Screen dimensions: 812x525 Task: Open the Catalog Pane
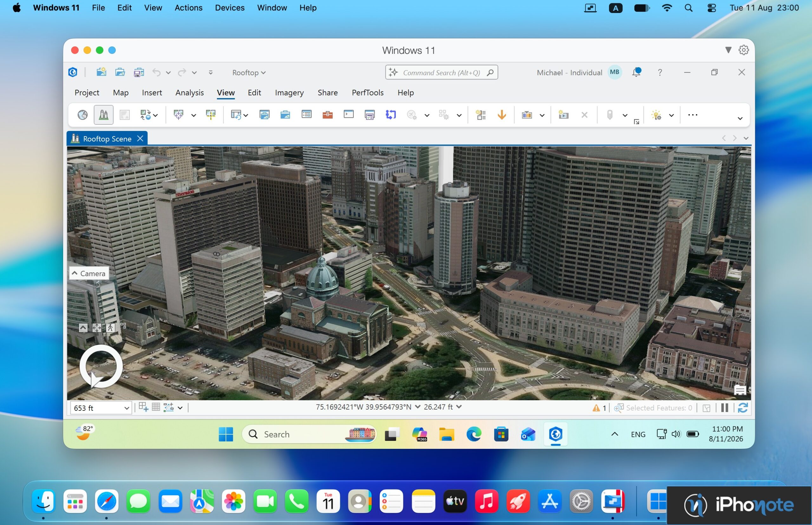pos(265,115)
